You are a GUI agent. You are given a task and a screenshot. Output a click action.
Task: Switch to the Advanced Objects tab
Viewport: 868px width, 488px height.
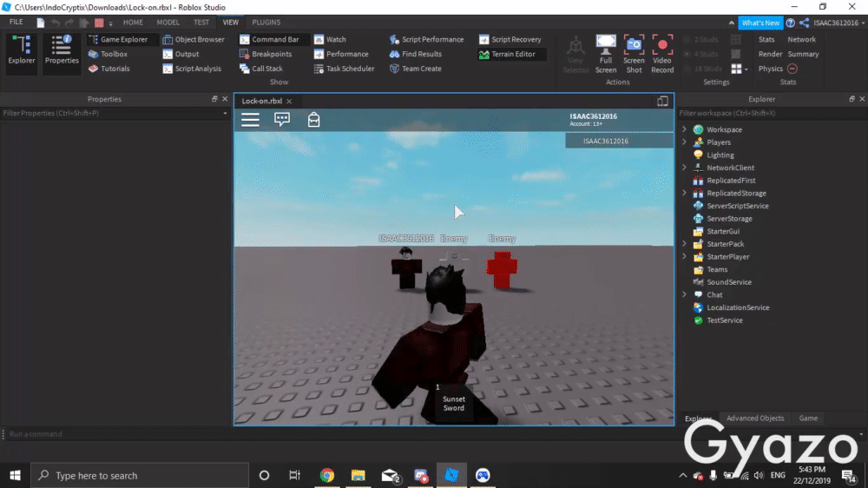(x=755, y=419)
